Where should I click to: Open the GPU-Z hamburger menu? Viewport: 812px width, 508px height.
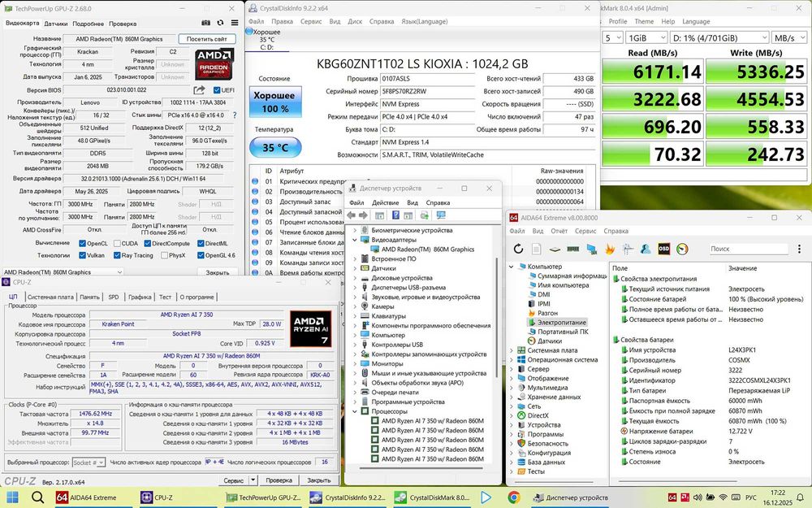(235, 23)
